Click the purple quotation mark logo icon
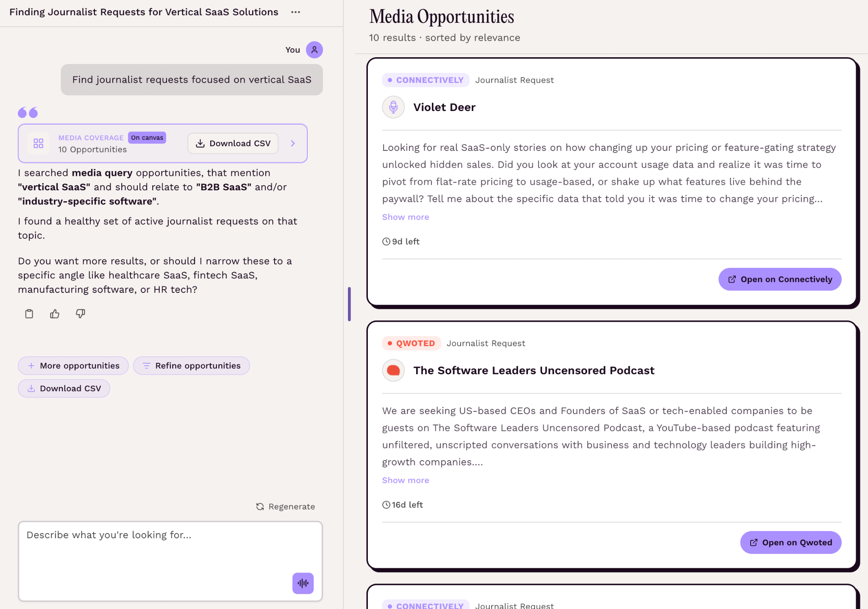This screenshot has height=609, width=868. [x=28, y=112]
